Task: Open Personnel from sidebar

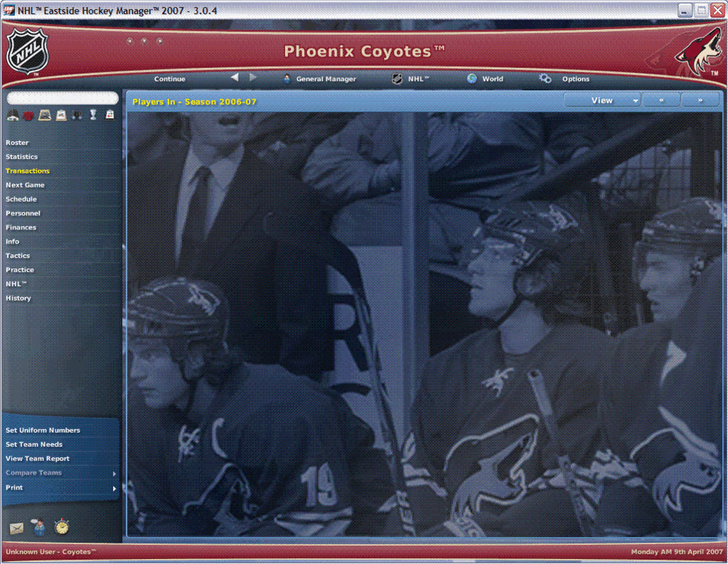Action: pyautogui.click(x=23, y=213)
